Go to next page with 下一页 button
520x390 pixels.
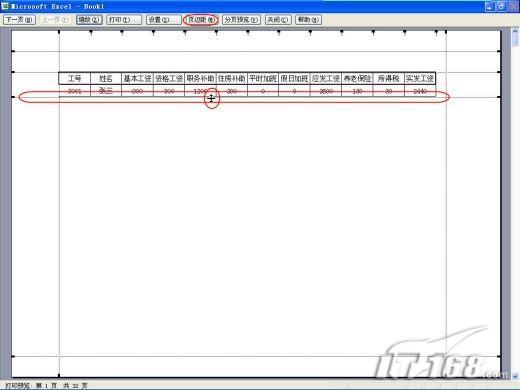point(19,20)
